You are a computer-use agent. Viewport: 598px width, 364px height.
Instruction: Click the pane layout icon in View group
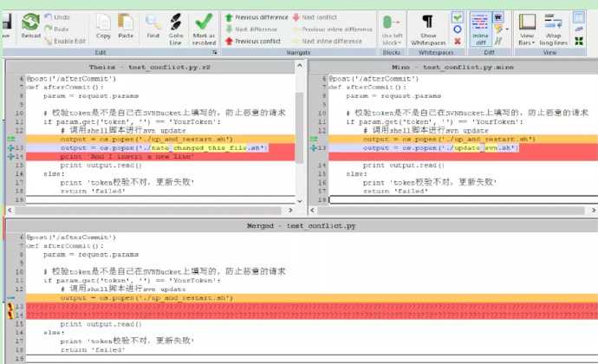click(x=579, y=17)
